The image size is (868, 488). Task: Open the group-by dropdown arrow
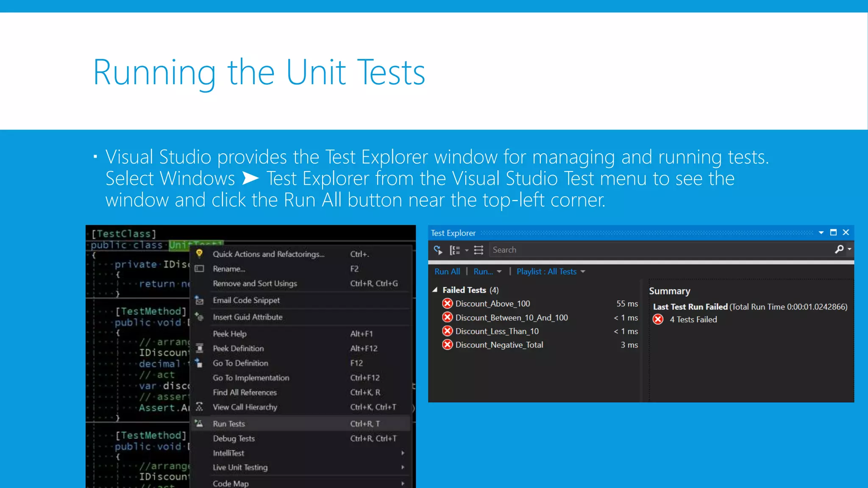[x=467, y=250]
